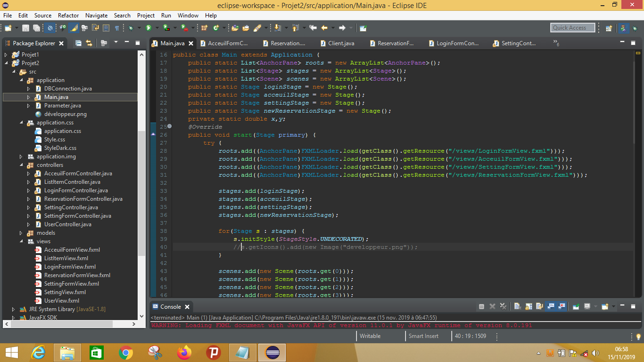Navigate Forward with white right arrow
Screen dimensions: 644x362
[342, 28]
